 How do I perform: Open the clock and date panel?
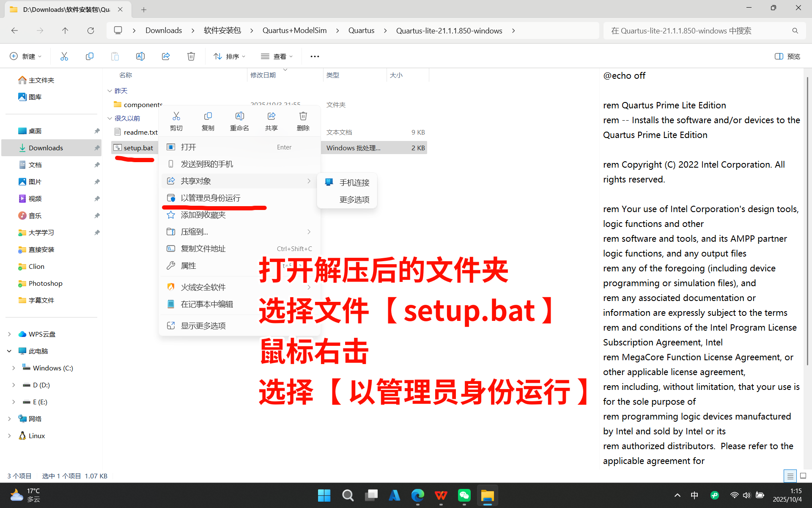787,495
